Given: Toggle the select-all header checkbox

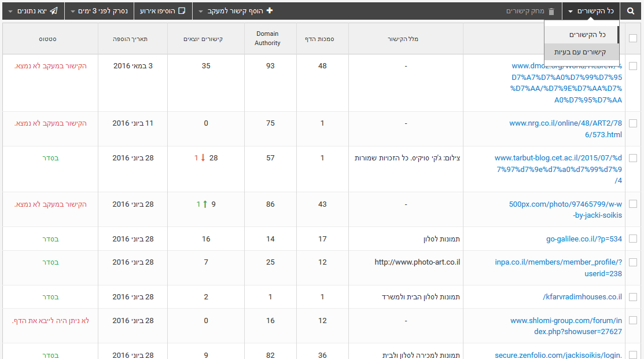Looking at the screenshot, I should tap(633, 38).
